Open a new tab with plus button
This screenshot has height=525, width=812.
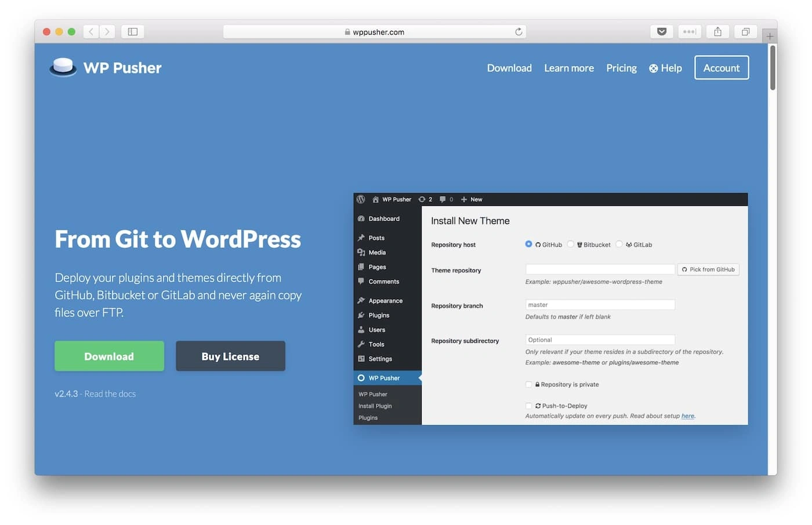770,36
